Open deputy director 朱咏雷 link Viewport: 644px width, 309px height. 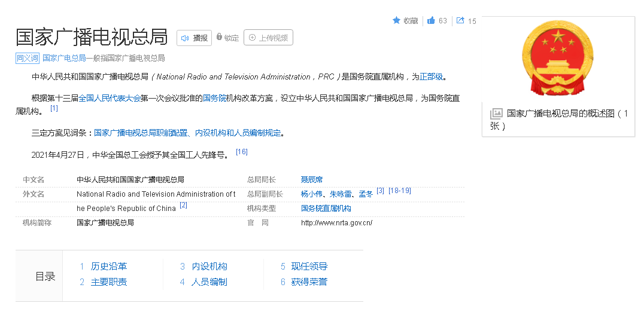(x=341, y=194)
